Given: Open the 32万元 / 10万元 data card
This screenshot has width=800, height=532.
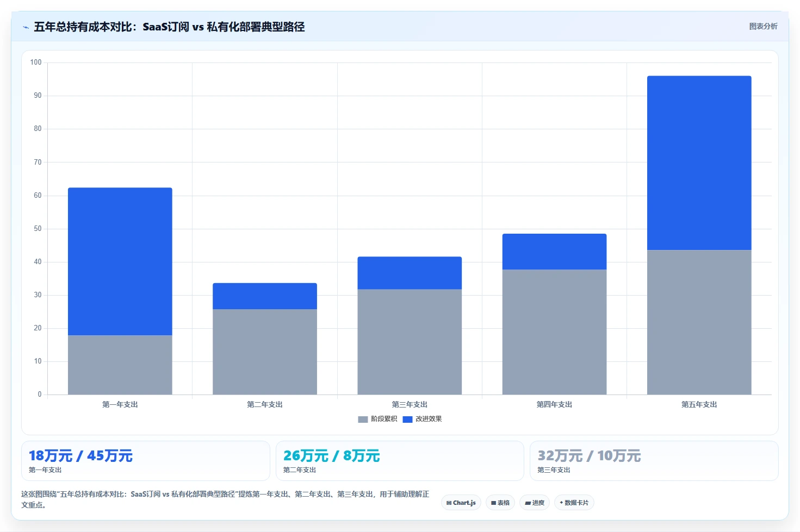Looking at the screenshot, I should point(654,461).
